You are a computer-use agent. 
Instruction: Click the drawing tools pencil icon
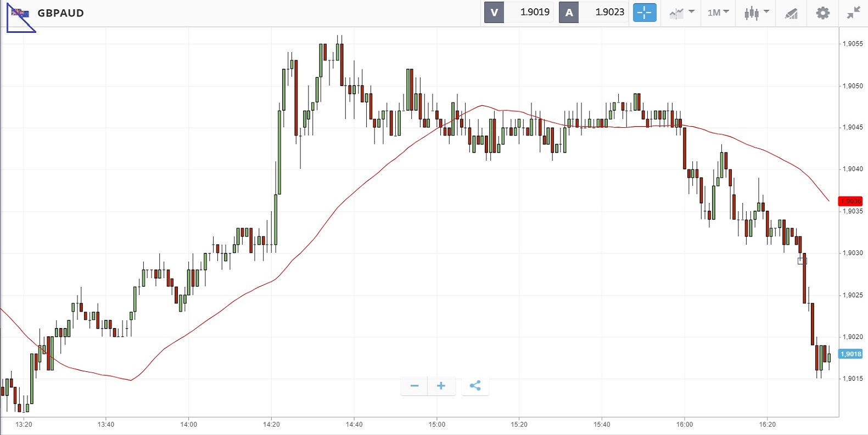coord(791,13)
